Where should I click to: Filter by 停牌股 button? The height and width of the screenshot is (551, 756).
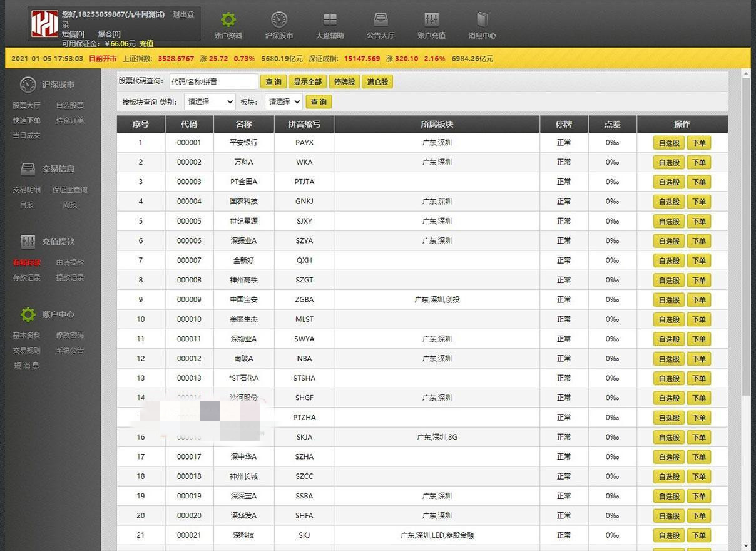(x=344, y=82)
